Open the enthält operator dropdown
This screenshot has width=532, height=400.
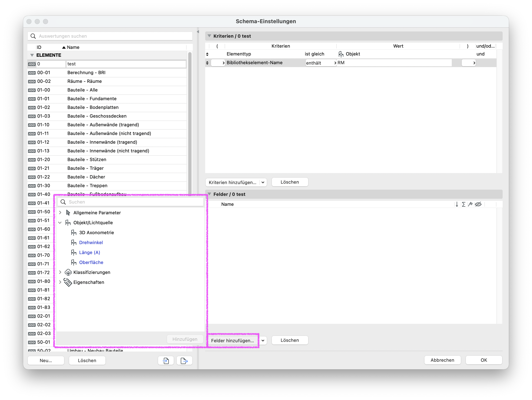[x=321, y=63]
